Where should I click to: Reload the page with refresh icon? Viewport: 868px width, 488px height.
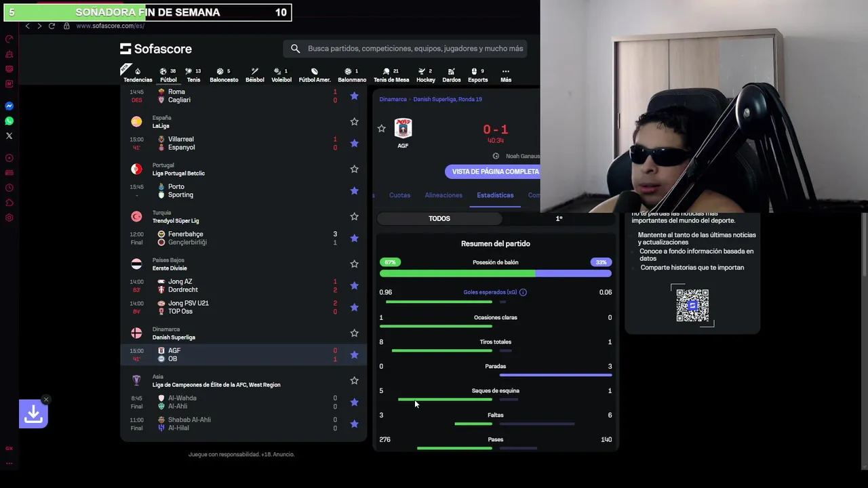pos(52,26)
